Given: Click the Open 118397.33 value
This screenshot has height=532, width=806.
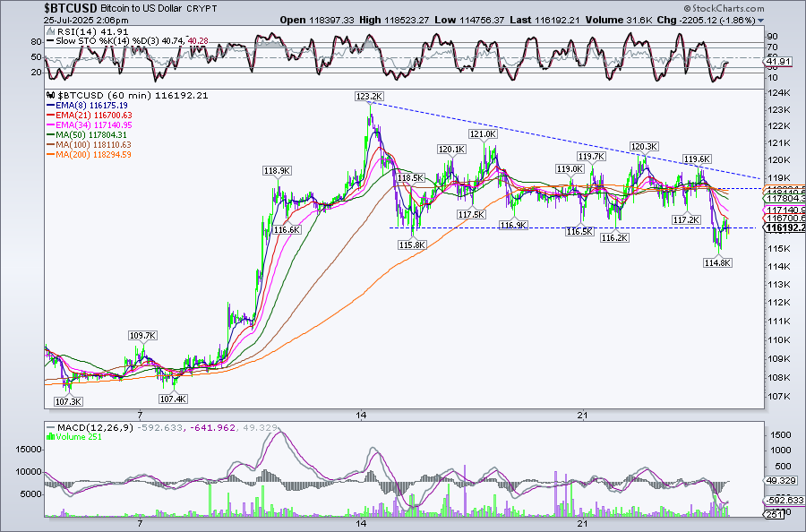Looking at the screenshot, I should coord(318,21).
